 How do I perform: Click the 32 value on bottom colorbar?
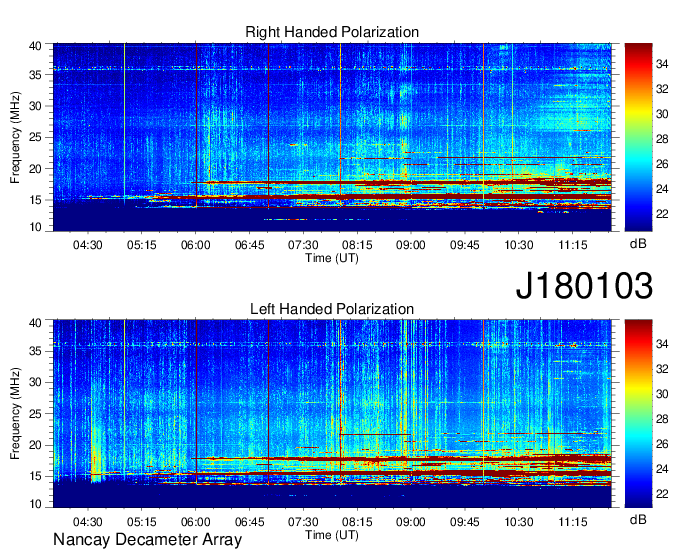coord(662,369)
